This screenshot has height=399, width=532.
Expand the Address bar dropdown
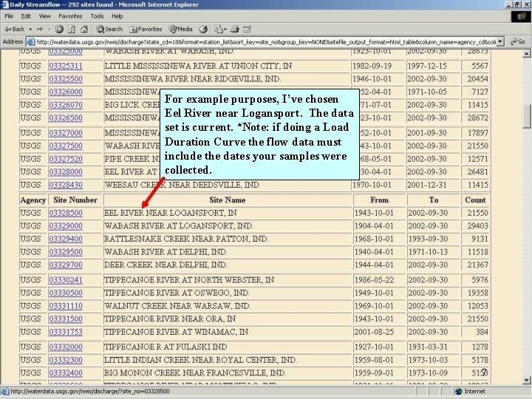[499, 41]
